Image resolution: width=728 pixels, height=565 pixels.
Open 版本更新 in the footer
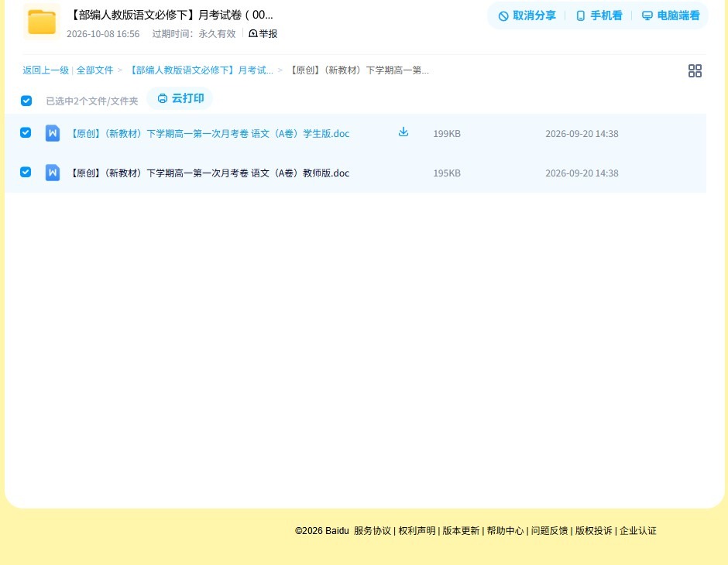[461, 531]
